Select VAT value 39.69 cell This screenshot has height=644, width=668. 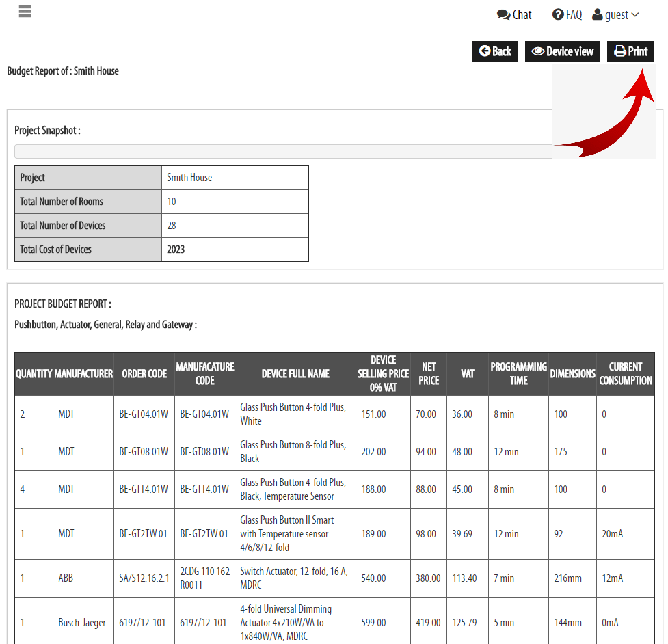pos(468,534)
